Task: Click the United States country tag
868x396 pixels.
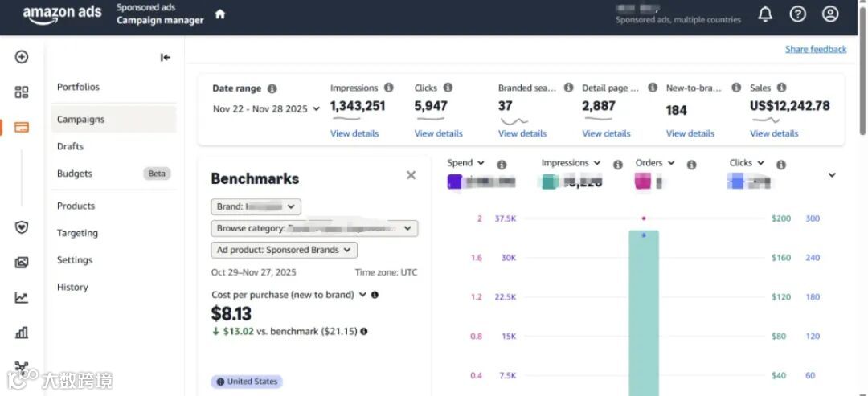Action: pos(247,381)
